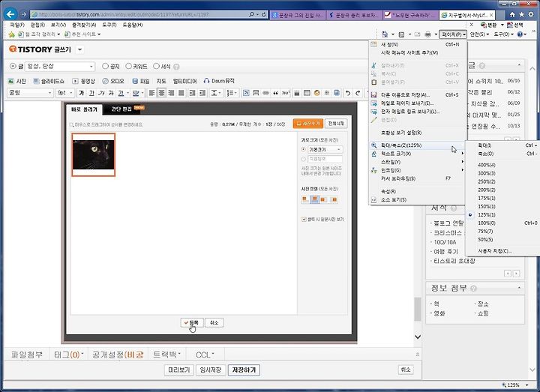The height and width of the screenshot is (392, 540).
Task: Click the 임시저장 temporary save button
Action: 211,370
